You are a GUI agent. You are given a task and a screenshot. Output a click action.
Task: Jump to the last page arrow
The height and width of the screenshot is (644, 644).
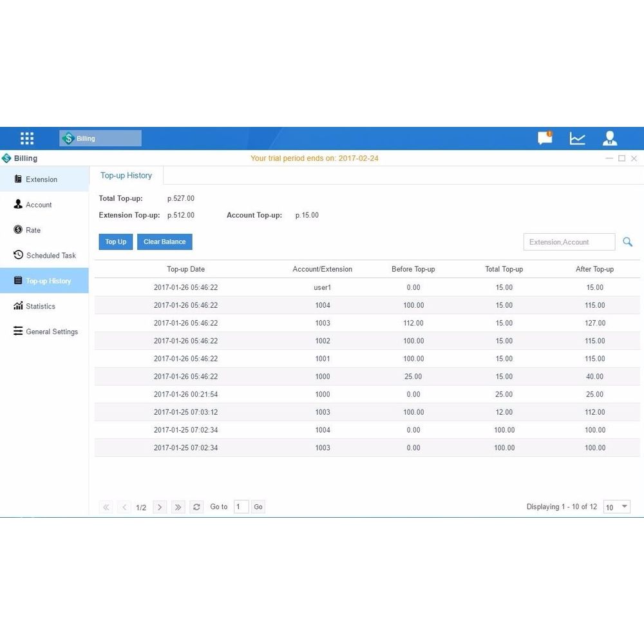(178, 507)
